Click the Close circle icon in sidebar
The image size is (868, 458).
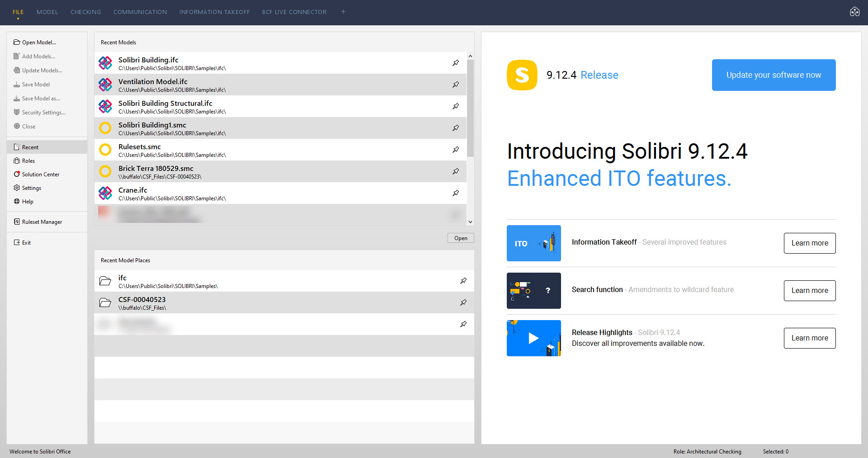click(x=17, y=126)
